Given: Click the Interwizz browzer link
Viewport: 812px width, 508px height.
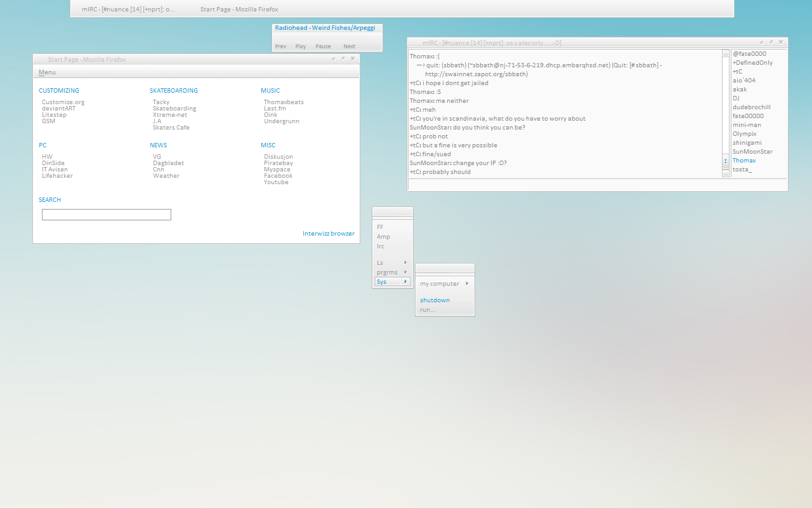Looking at the screenshot, I should click(x=329, y=234).
